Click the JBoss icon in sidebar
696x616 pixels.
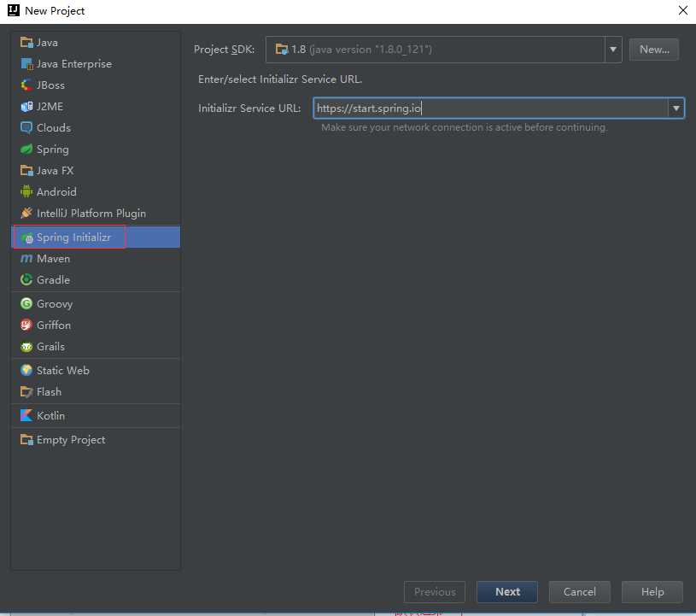[26, 85]
